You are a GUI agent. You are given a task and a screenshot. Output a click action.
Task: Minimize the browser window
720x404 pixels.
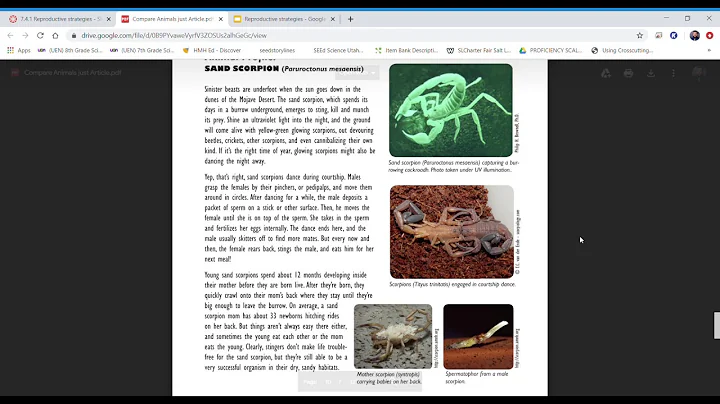(666, 18)
